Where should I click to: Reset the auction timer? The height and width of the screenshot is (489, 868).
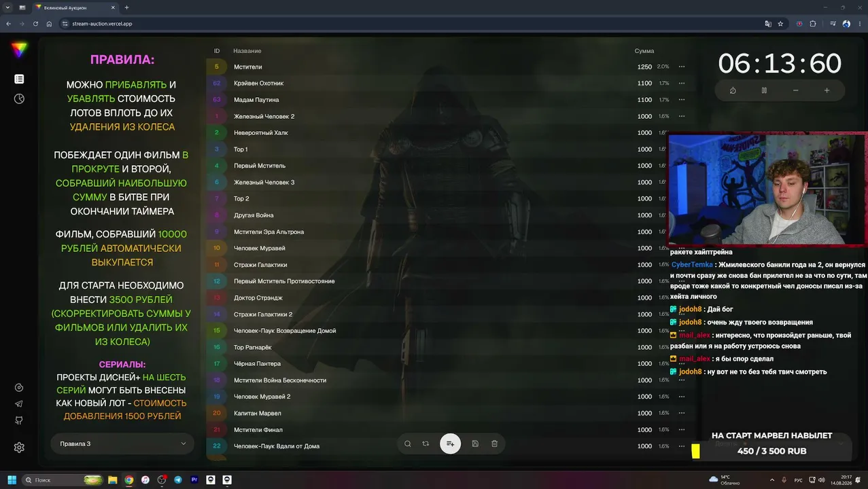[x=733, y=90]
